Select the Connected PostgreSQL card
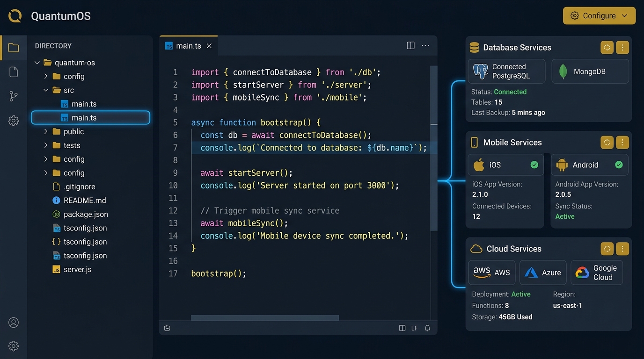Image resolution: width=644 pixels, height=359 pixels. click(x=507, y=71)
